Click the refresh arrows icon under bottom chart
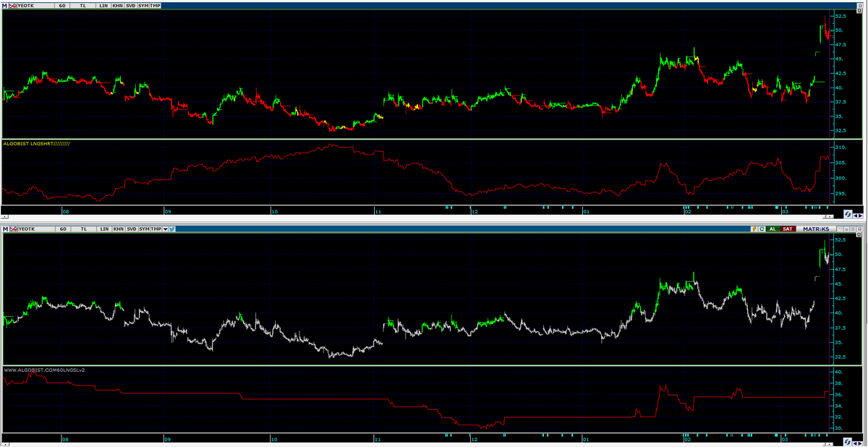 coord(848,442)
